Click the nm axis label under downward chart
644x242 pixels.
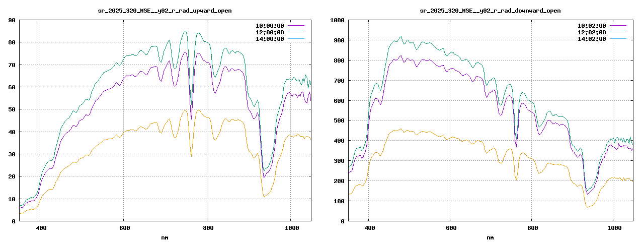point(490,237)
